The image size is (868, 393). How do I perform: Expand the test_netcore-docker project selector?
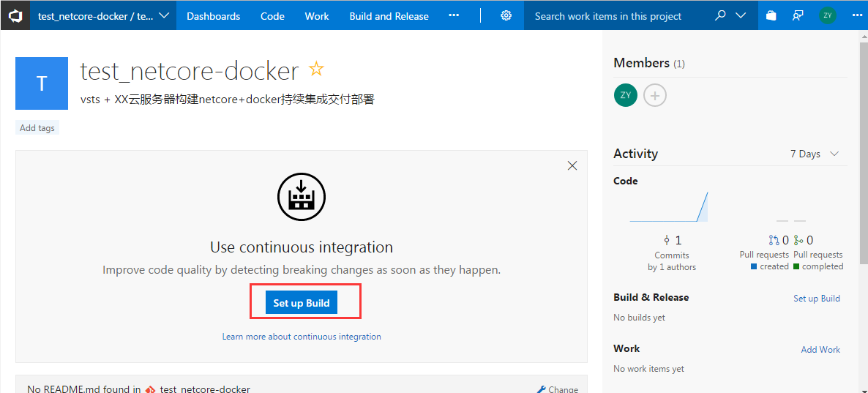pyautogui.click(x=103, y=16)
